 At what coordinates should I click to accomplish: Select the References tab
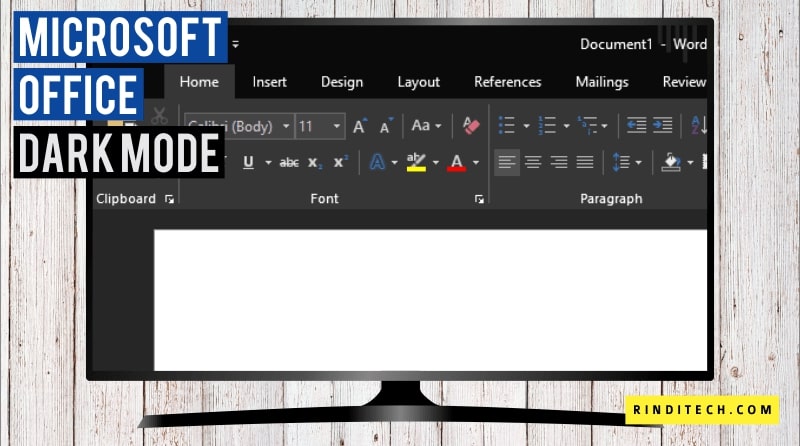pos(508,82)
